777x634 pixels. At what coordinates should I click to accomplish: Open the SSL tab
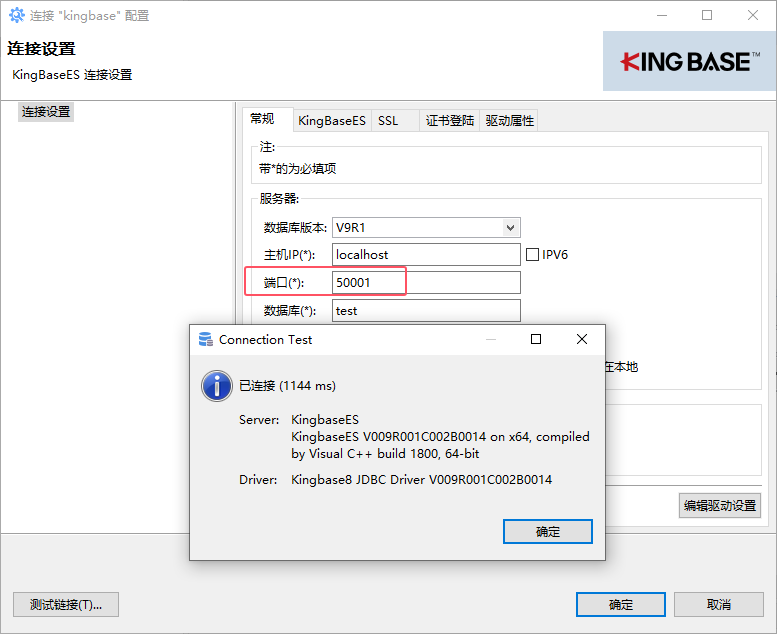tap(388, 120)
